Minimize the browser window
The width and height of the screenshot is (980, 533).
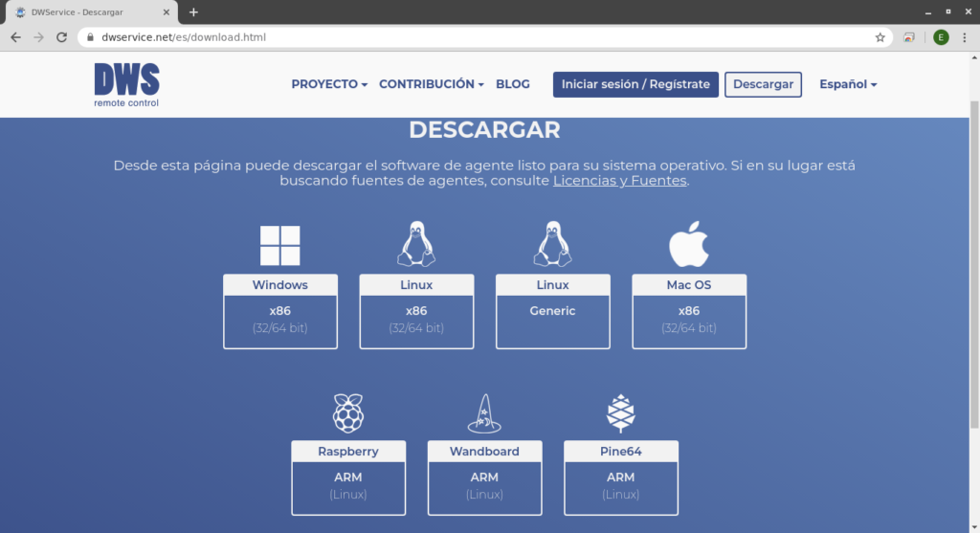[928, 11]
